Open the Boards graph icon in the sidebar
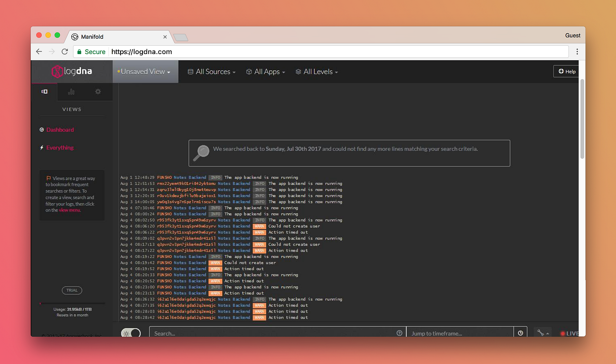 71,91
